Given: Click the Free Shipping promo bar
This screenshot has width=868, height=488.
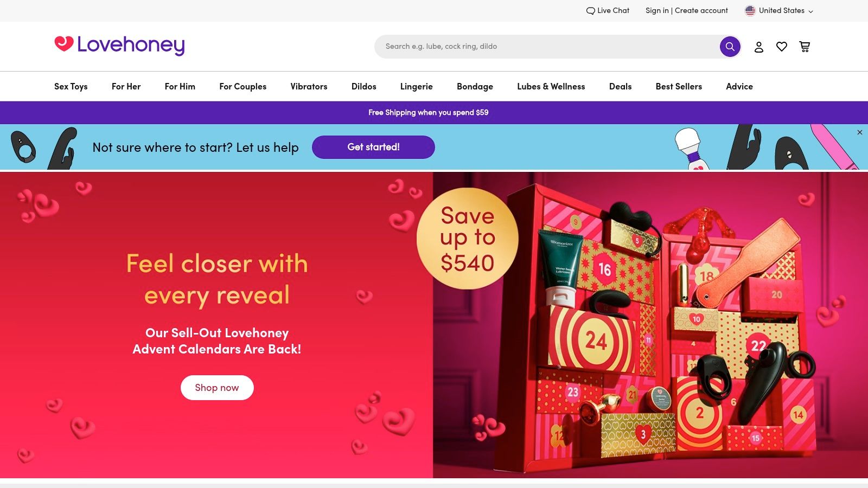Looking at the screenshot, I should pyautogui.click(x=429, y=113).
